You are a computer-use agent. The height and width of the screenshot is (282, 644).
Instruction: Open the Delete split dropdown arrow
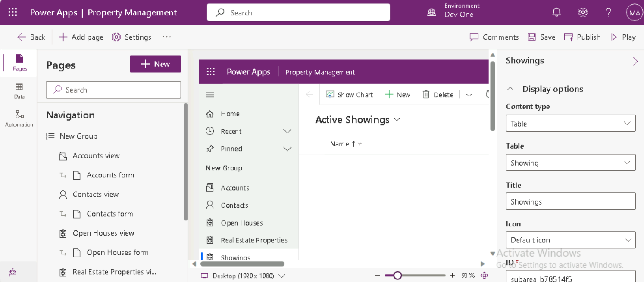(469, 95)
